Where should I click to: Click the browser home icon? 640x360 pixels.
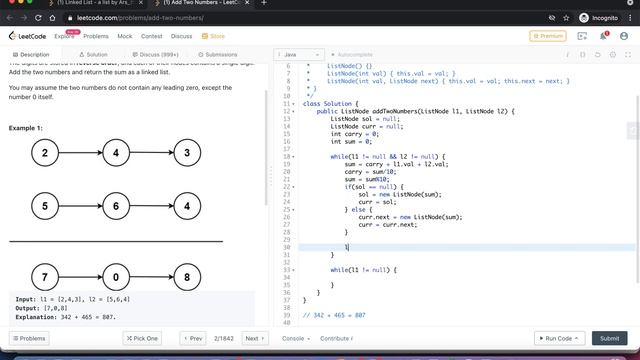(52, 18)
